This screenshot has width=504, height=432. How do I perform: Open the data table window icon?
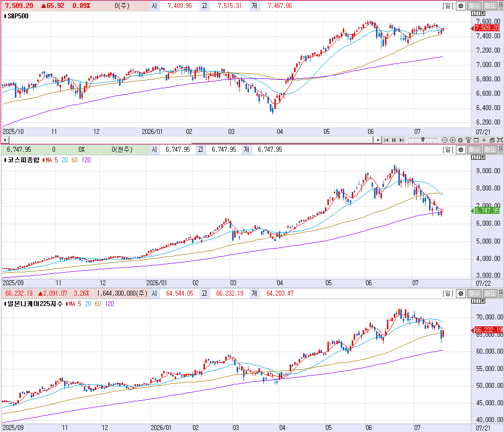[x=476, y=140]
